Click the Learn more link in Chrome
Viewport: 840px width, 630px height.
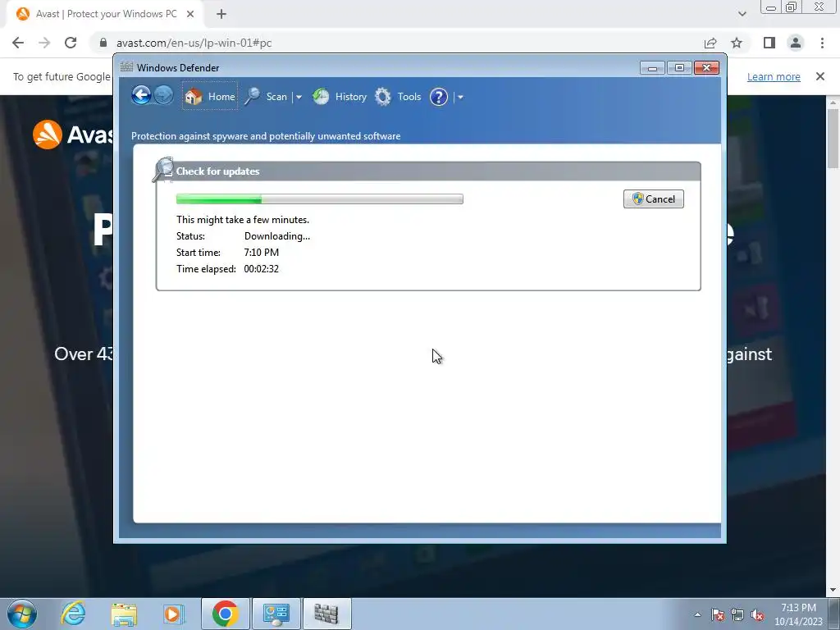[774, 76]
